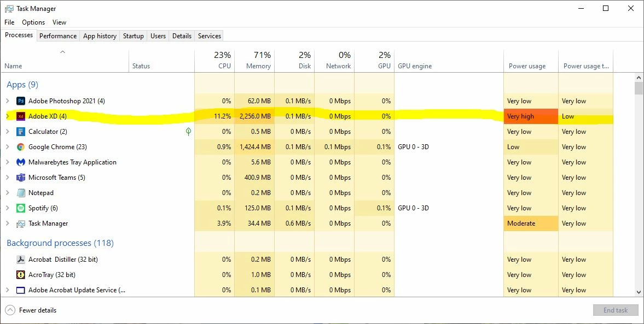The width and height of the screenshot is (644, 324).
Task: Click Spotify's GPU 0 - 3D engine cell
Action: pos(449,208)
